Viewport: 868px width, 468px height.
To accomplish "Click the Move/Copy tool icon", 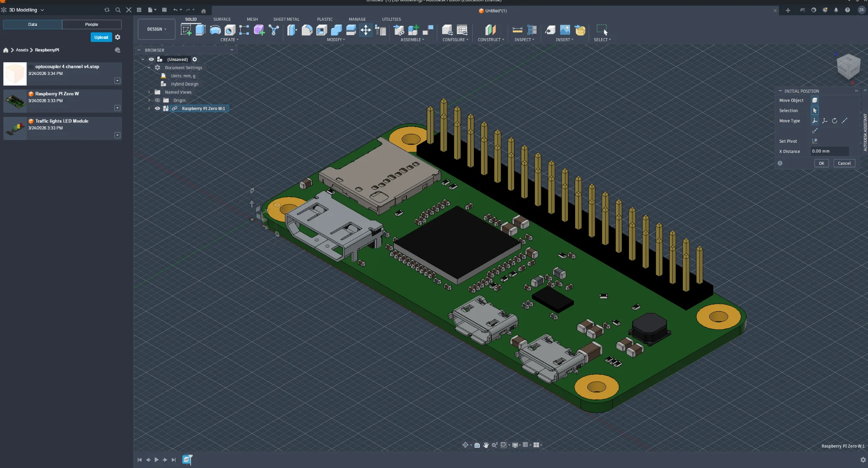I will pyautogui.click(x=366, y=30).
